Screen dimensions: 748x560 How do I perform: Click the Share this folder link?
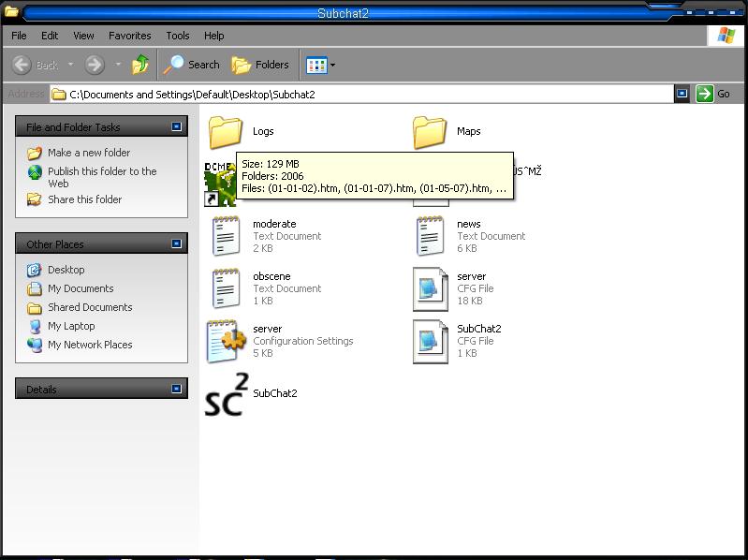tap(85, 199)
